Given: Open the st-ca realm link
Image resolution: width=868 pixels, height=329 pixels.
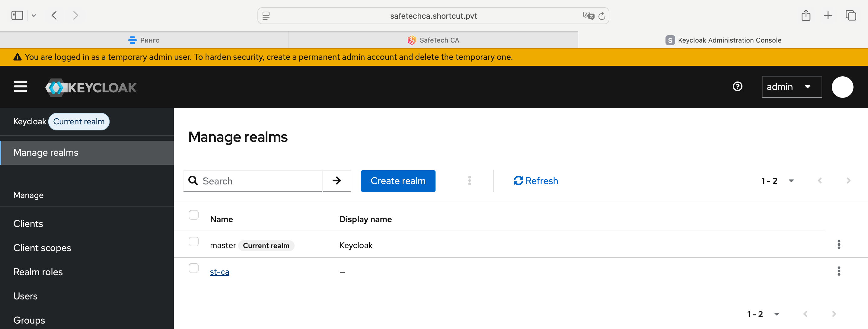Looking at the screenshot, I should (219, 272).
